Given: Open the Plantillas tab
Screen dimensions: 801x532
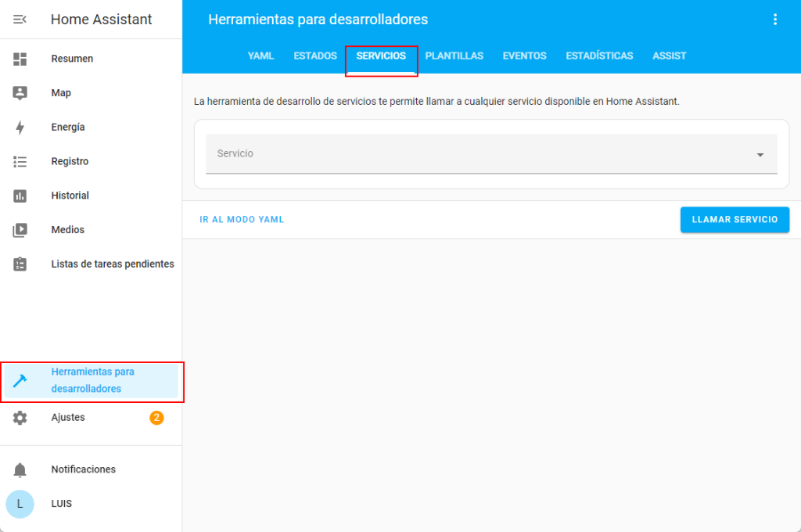Looking at the screenshot, I should pyautogui.click(x=454, y=56).
